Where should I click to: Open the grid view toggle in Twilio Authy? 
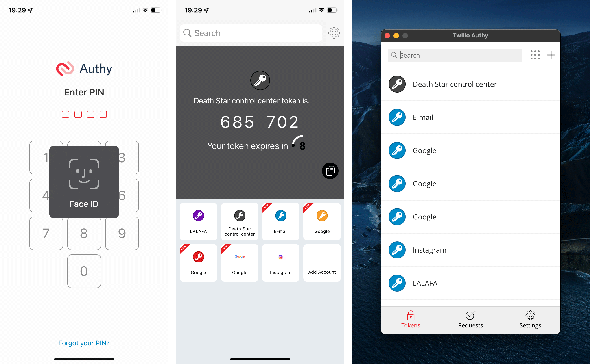click(x=535, y=55)
